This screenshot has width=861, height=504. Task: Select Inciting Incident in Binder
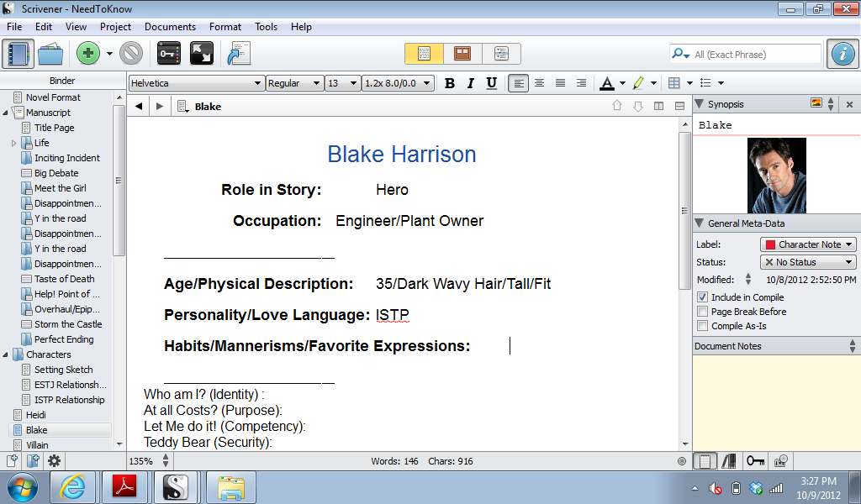[x=67, y=158]
